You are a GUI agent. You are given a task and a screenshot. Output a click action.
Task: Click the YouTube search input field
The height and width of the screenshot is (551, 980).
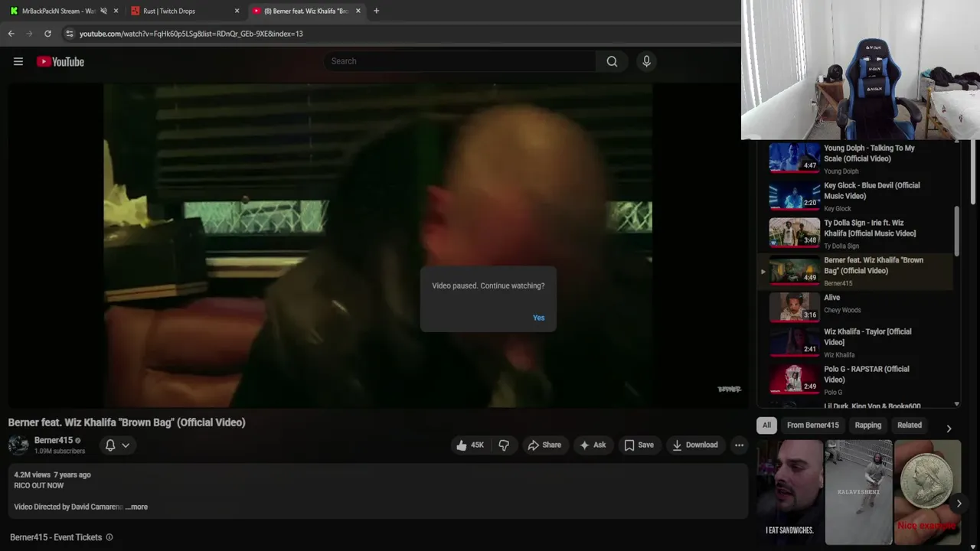click(x=459, y=61)
